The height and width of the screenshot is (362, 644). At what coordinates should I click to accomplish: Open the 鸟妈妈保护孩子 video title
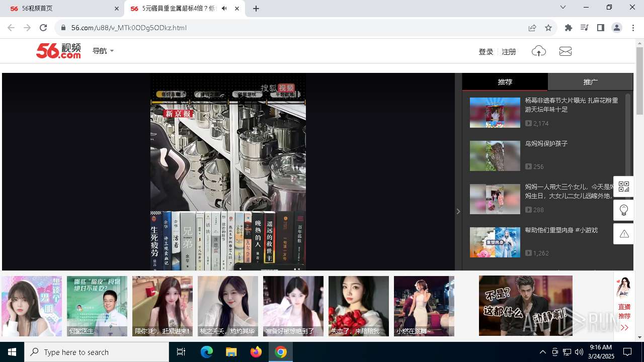point(546,143)
